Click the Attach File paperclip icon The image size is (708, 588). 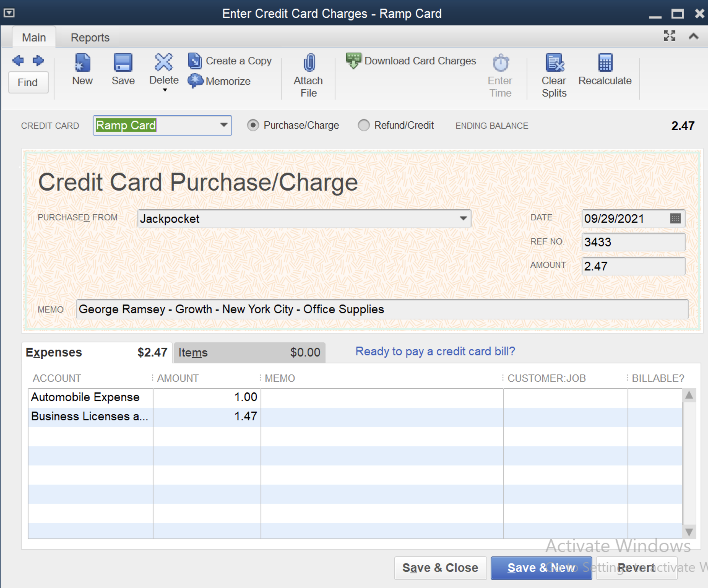309,63
